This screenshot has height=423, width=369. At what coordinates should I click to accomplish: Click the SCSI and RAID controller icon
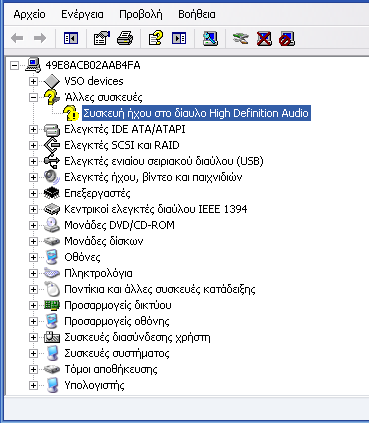pyautogui.click(x=52, y=145)
